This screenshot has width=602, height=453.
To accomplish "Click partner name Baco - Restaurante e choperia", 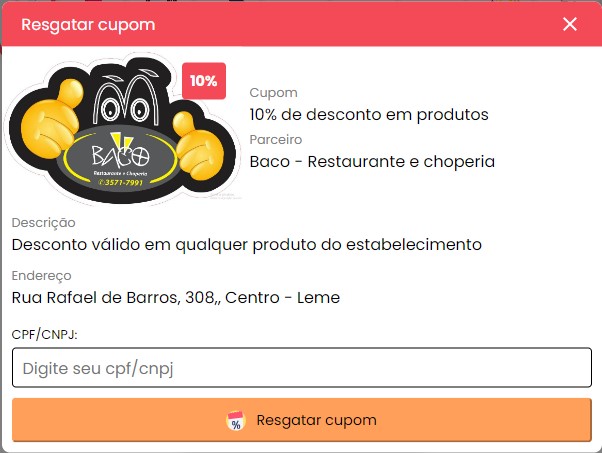I will 372,162.
